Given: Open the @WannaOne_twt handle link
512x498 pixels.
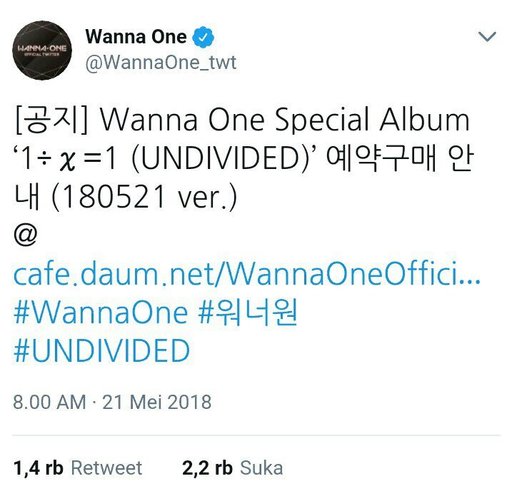Looking at the screenshot, I should coord(161,62).
